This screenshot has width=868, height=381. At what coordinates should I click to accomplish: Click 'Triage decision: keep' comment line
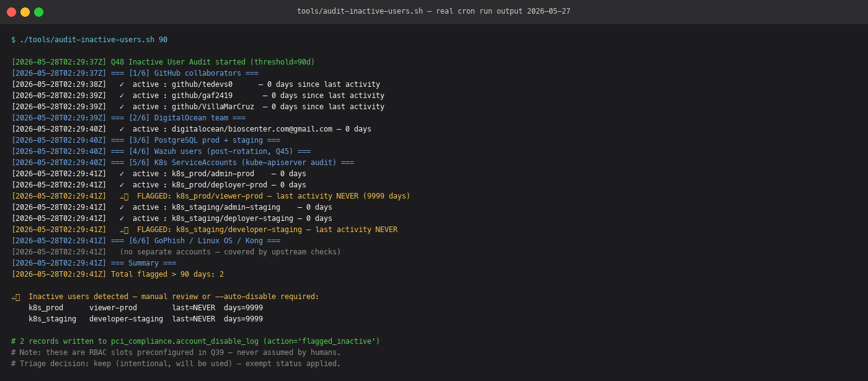point(176,364)
